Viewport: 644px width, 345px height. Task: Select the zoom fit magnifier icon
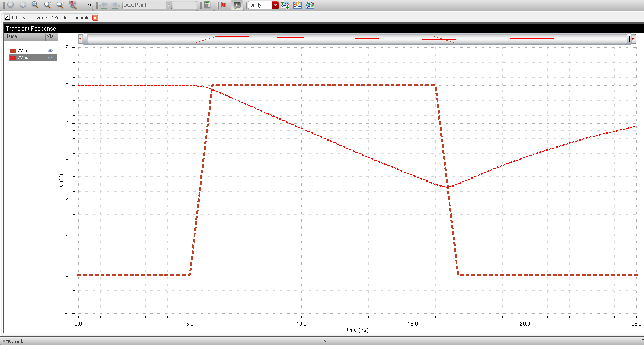[x=35, y=5]
